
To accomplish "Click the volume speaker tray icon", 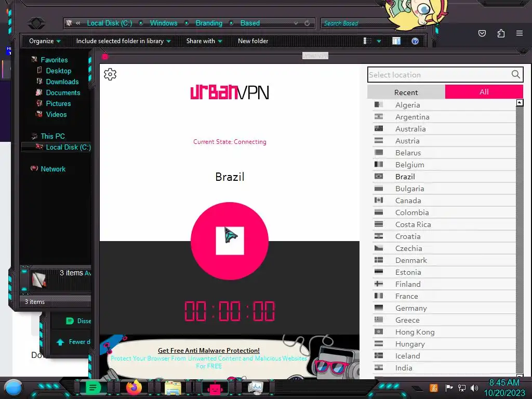I will point(474,388).
